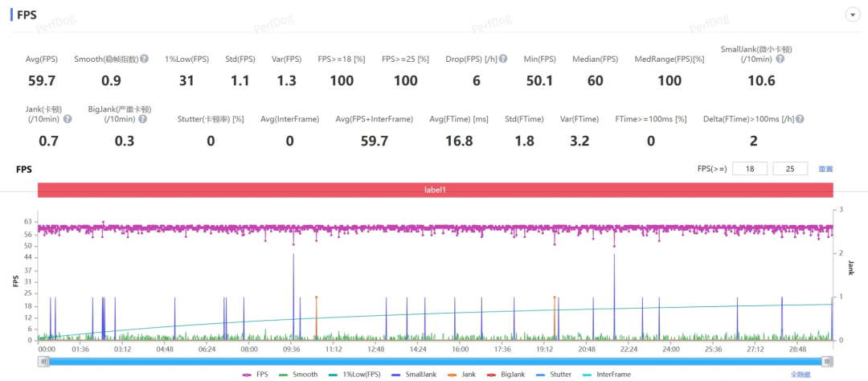Image resolution: width=868 pixels, height=381 pixels.
Task: Toggle InterFrame series in chart legend
Action: pyautogui.click(x=606, y=375)
